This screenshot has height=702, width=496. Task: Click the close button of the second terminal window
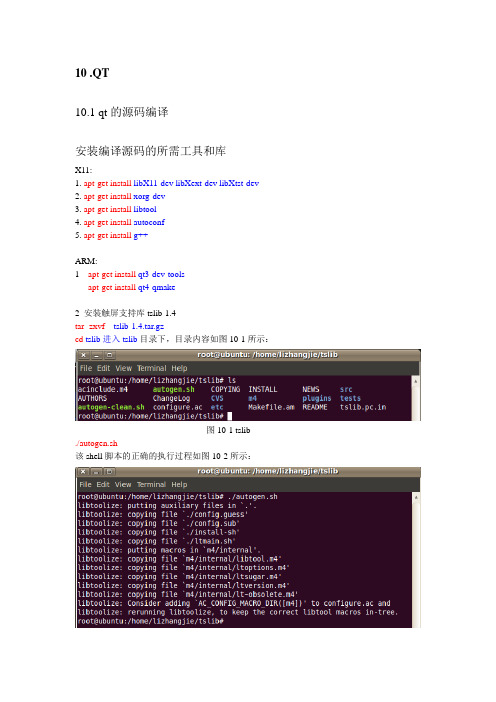coord(83,472)
